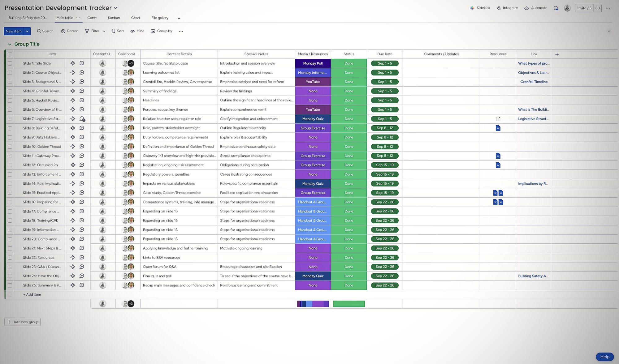Open the New item dropdown arrow

point(27,31)
